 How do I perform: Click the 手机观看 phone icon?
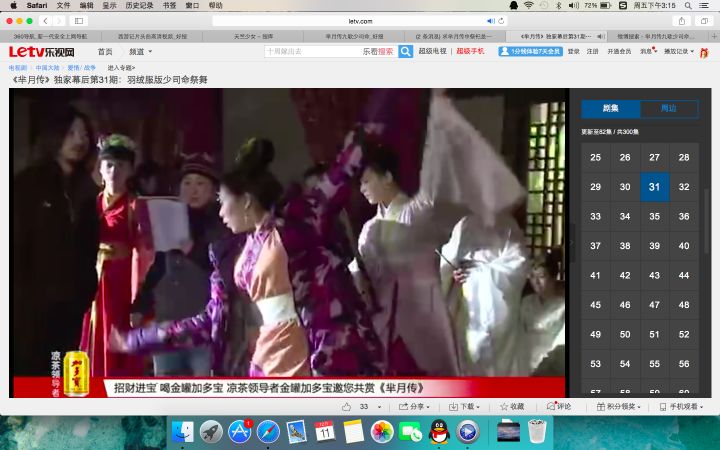click(x=663, y=407)
